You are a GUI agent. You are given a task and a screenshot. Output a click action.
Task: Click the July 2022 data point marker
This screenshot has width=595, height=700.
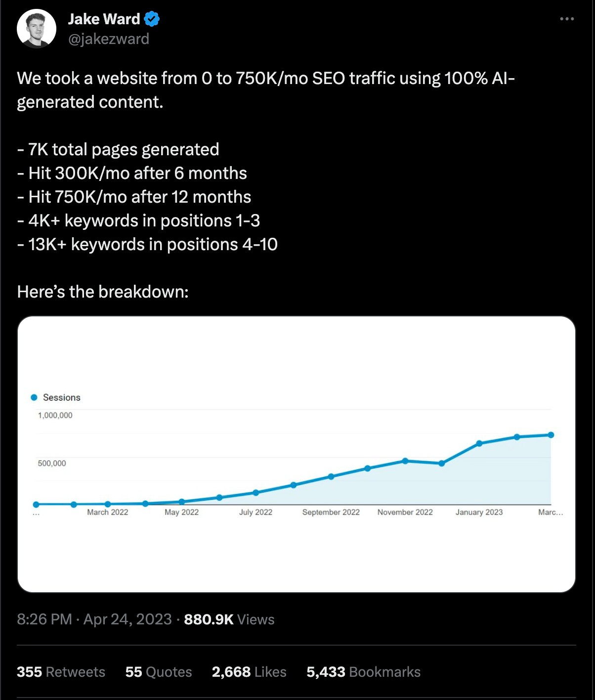pyautogui.click(x=255, y=492)
